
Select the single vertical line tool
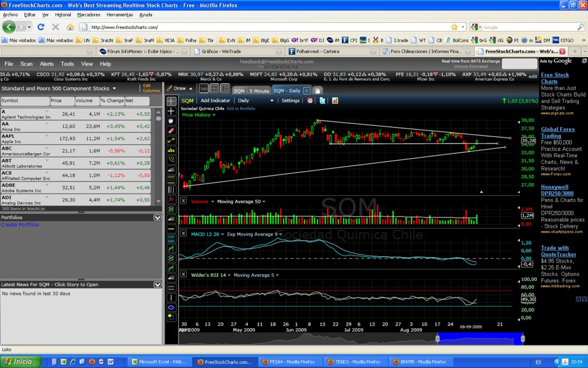(171, 298)
